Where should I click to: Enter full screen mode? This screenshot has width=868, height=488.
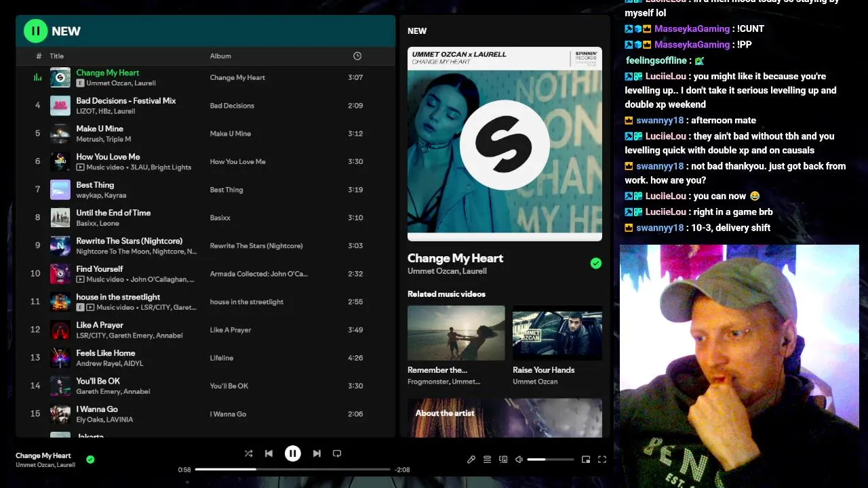click(601, 460)
